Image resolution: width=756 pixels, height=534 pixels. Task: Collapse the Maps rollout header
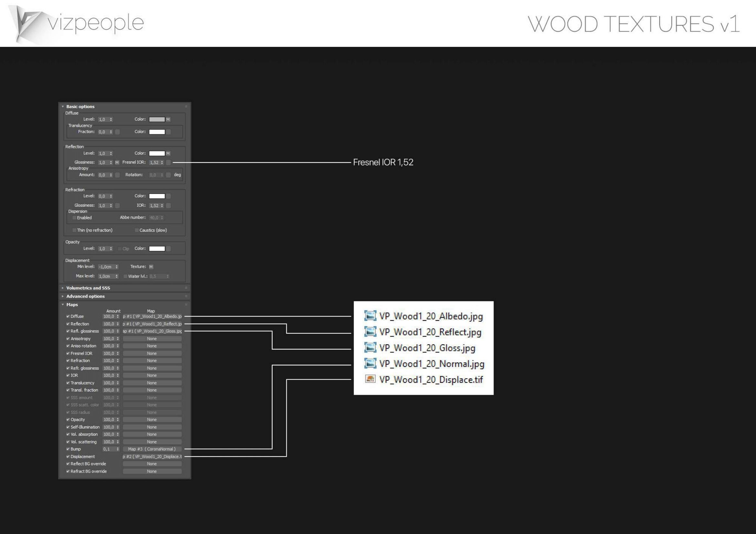click(x=72, y=305)
